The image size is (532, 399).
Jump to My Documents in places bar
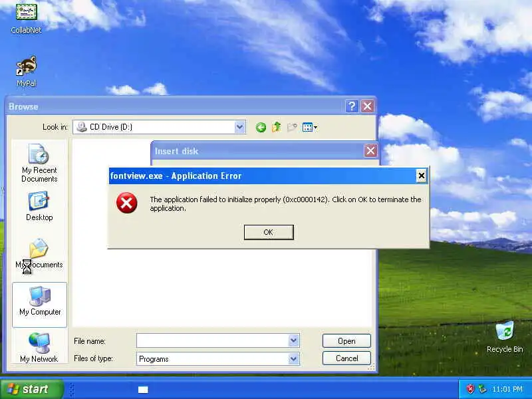[x=39, y=253]
